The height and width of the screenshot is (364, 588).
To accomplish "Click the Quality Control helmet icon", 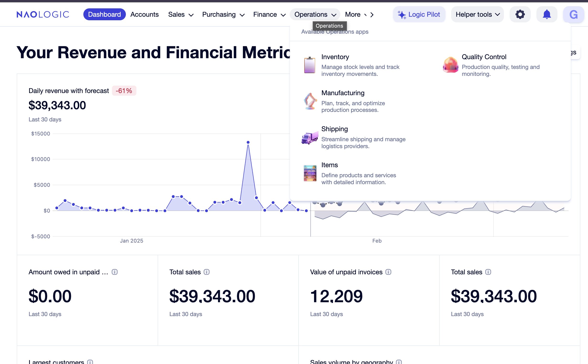I will click(x=450, y=65).
